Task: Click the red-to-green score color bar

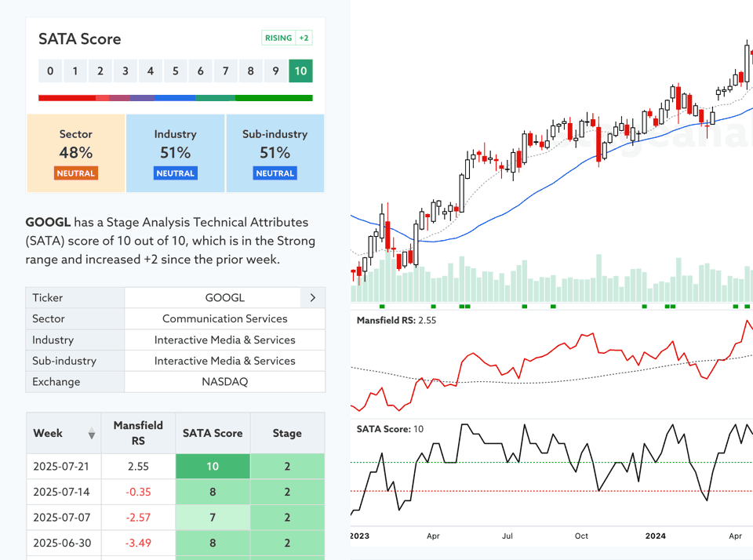Action: point(176,98)
